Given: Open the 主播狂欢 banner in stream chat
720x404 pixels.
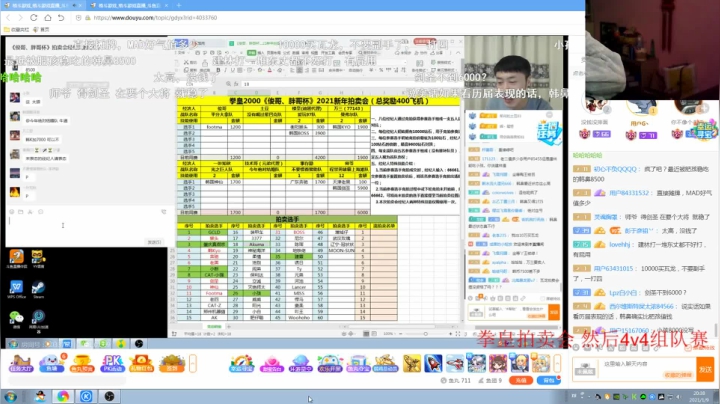Looking at the screenshot, I should click(549, 132).
